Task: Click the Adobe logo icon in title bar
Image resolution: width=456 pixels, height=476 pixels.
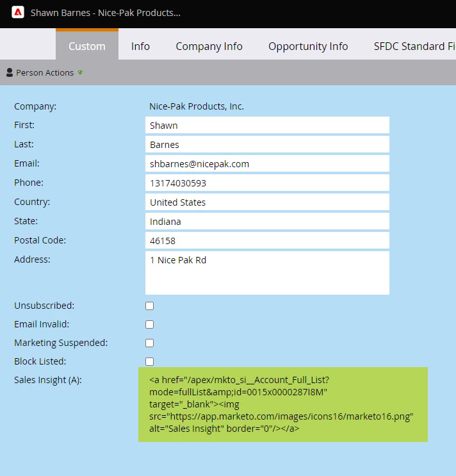Action: click(18, 12)
